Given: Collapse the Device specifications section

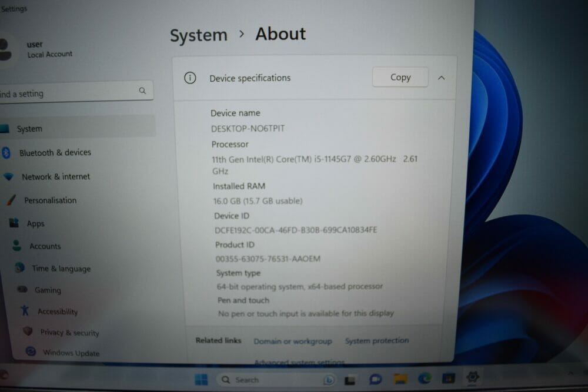Looking at the screenshot, I should 442,78.
